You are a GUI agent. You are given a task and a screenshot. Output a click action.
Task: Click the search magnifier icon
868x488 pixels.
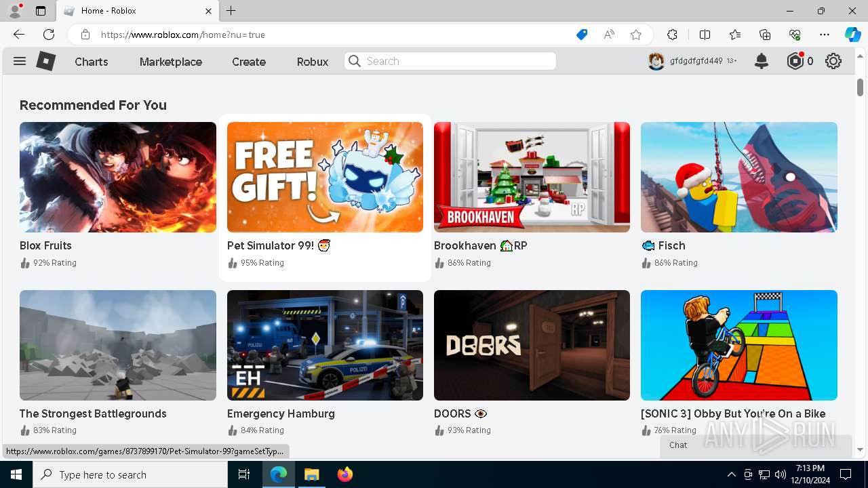(355, 61)
